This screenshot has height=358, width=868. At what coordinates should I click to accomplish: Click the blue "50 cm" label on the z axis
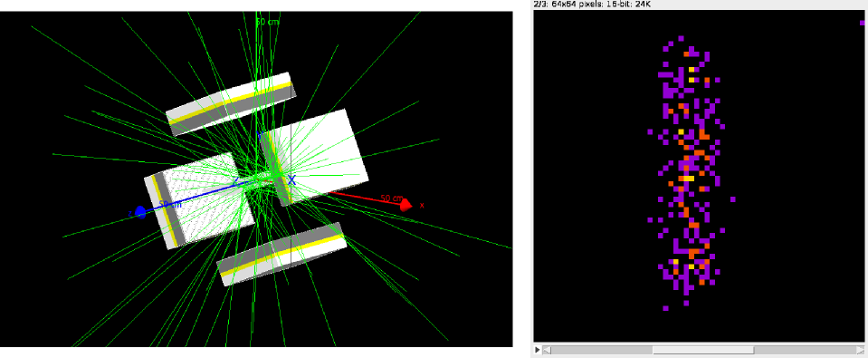pyautogui.click(x=170, y=205)
